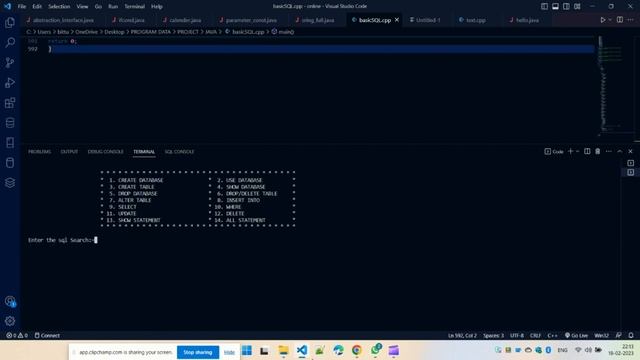Switch to the SQL CONSOLE tab
Image resolution: width=640 pixels, height=360 pixels.
click(x=179, y=151)
